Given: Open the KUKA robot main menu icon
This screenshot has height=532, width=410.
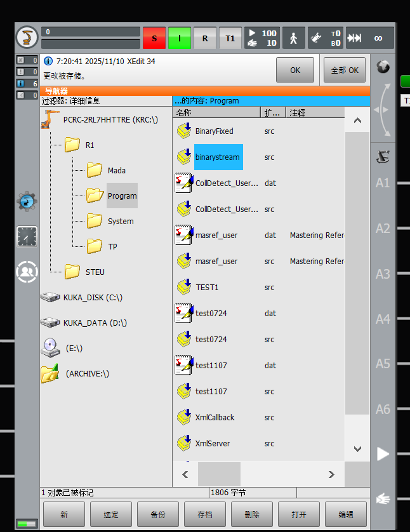Looking at the screenshot, I should [27, 37].
